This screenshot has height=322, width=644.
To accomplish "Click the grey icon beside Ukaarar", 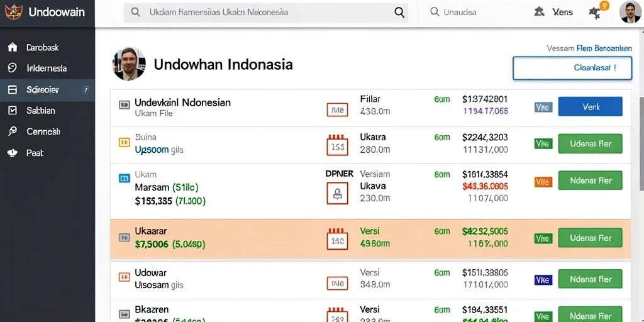I will click(125, 237).
